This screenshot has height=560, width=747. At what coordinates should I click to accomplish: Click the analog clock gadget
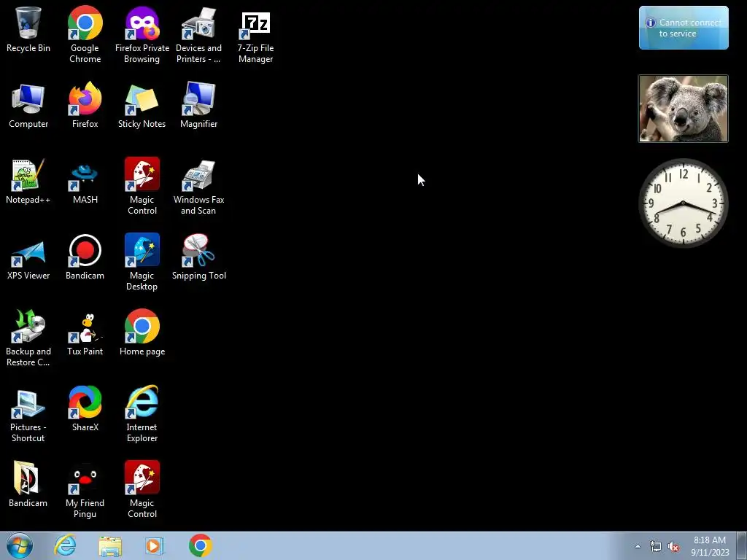pyautogui.click(x=683, y=203)
